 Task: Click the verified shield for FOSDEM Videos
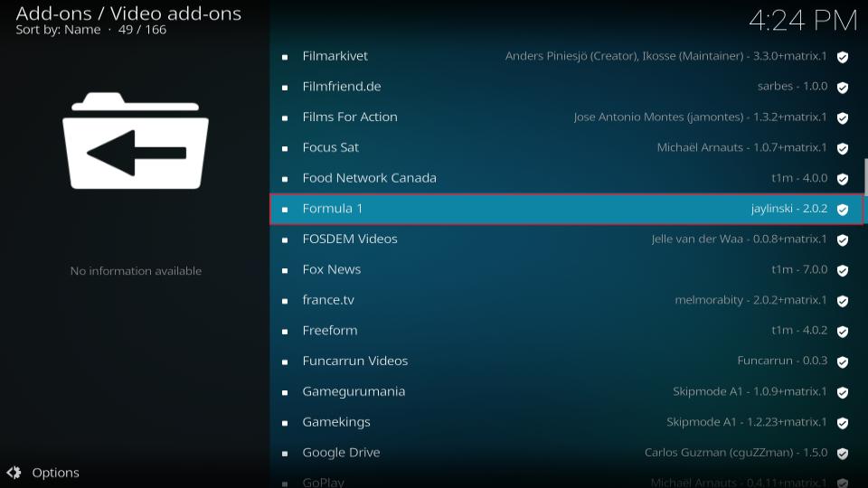point(843,239)
